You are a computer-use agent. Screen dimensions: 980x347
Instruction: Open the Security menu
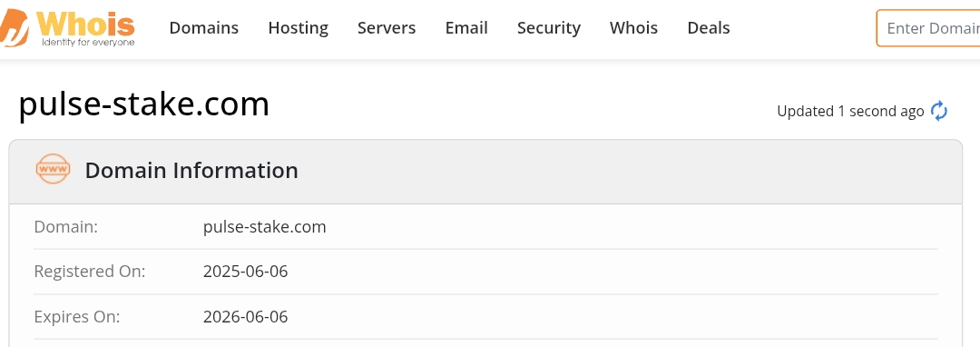click(x=549, y=28)
